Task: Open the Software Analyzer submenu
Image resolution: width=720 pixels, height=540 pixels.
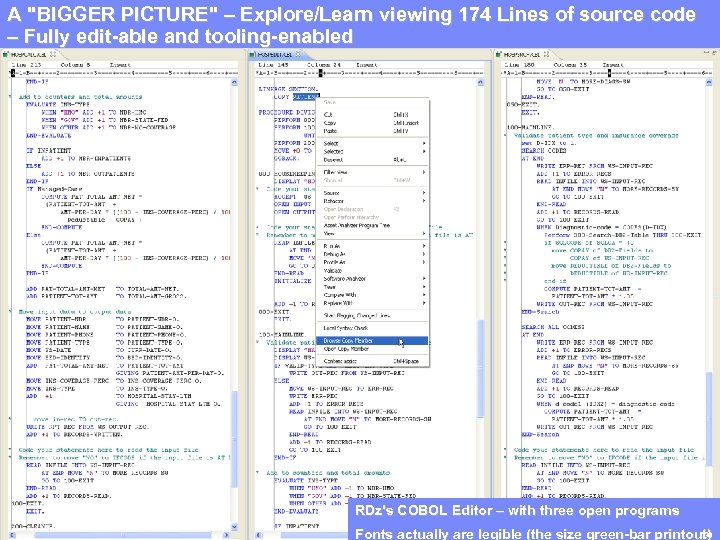Action: 372,279
